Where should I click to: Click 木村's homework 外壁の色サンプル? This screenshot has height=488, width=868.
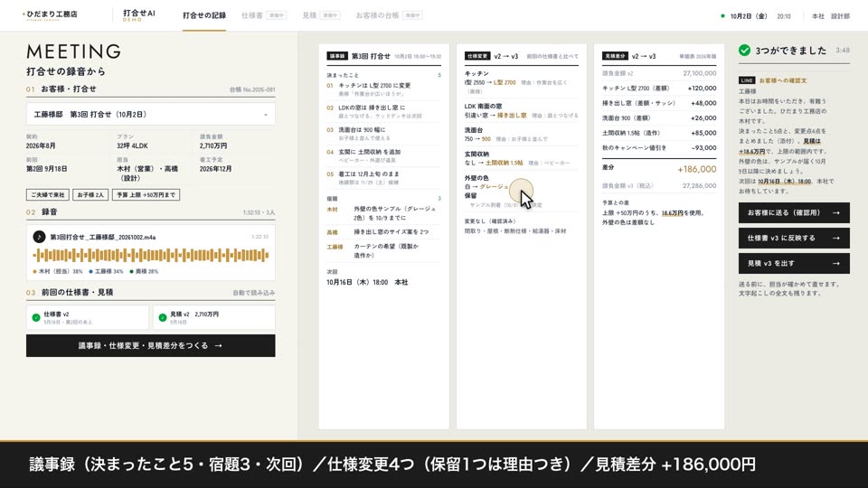pos(383,213)
